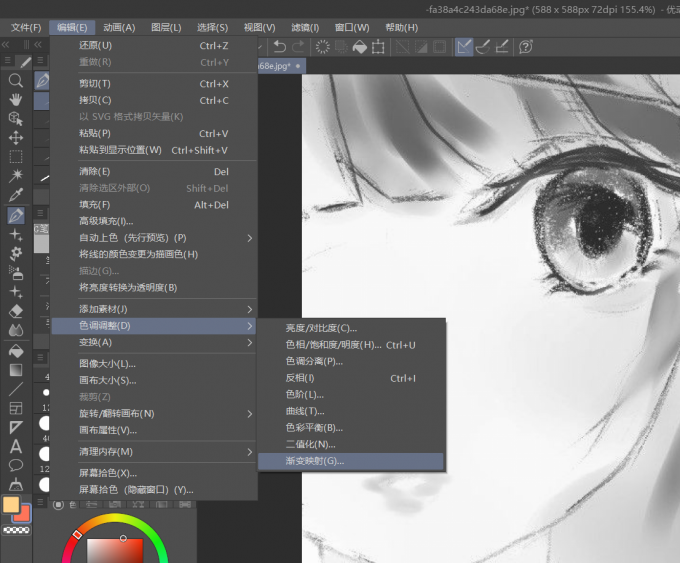680x563 pixels.
Task: Select the Airbrush spray tool
Action: pyautogui.click(x=16, y=272)
